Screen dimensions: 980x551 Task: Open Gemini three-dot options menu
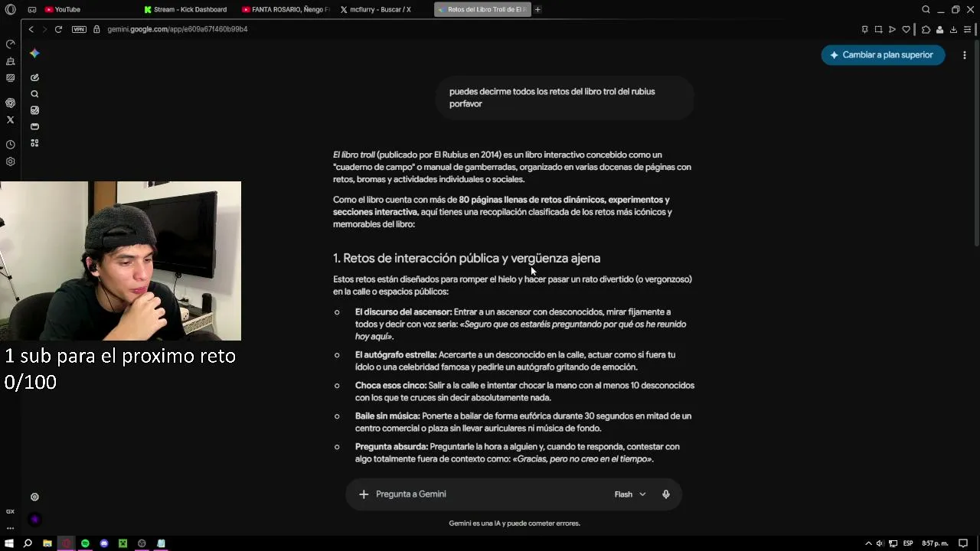click(x=964, y=55)
